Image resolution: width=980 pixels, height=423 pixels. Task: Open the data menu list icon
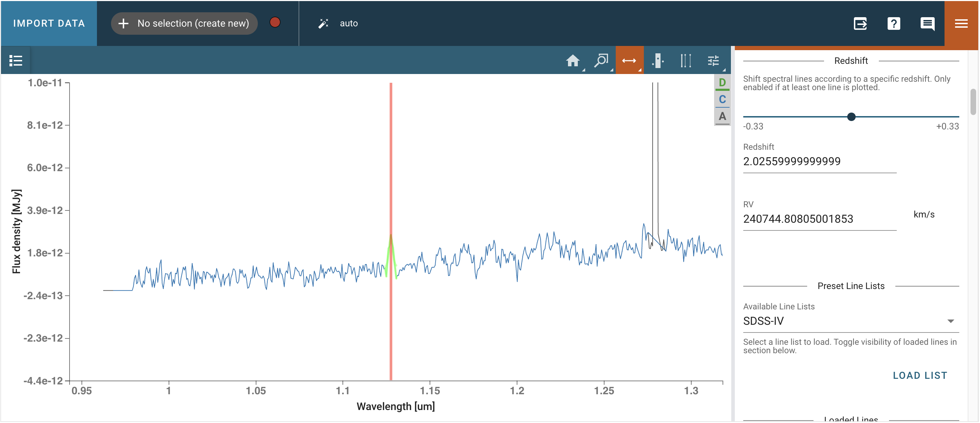click(15, 60)
